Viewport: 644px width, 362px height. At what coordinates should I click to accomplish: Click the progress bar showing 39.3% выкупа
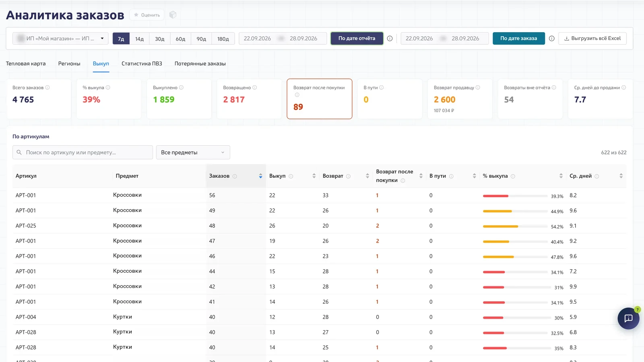(515, 196)
